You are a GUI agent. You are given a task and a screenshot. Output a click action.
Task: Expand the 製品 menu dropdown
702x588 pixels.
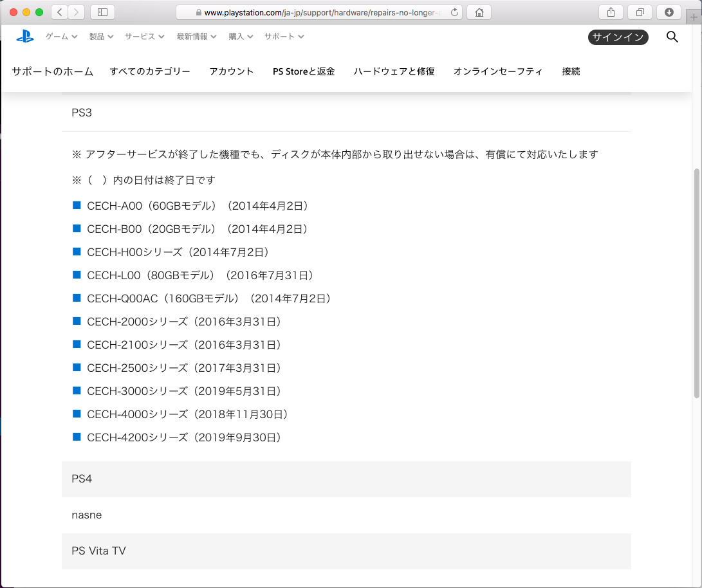pyautogui.click(x=101, y=36)
